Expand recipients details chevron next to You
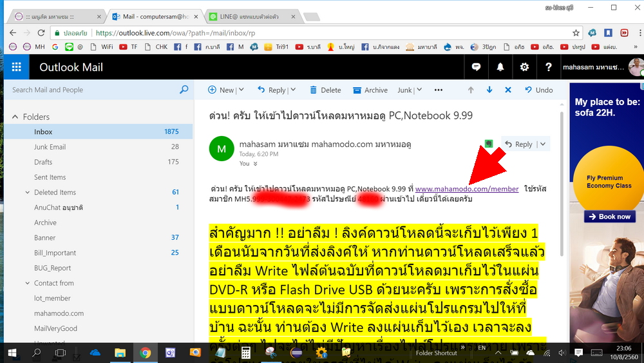The height and width of the screenshot is (363, 644). click(256, 164)
